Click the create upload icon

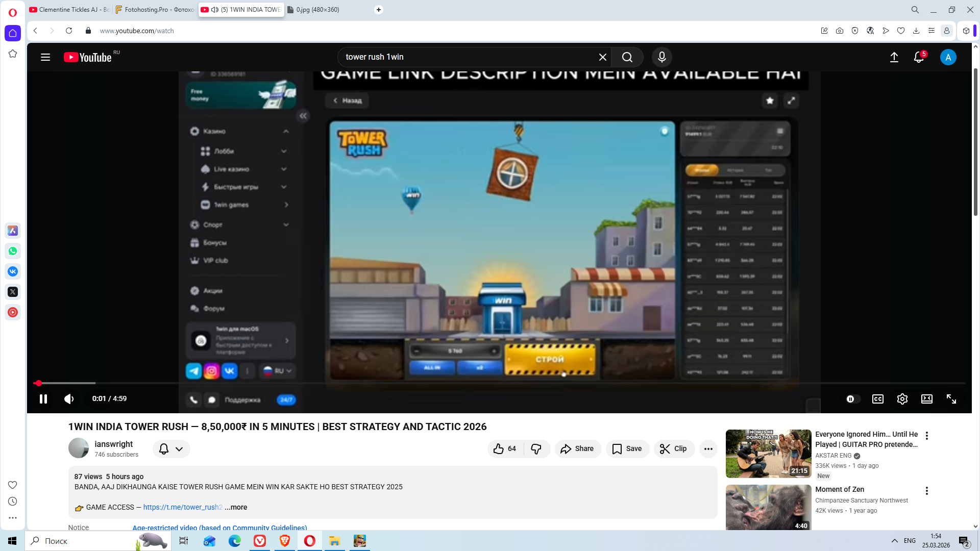pyautogui.click(x=894, y=57)
